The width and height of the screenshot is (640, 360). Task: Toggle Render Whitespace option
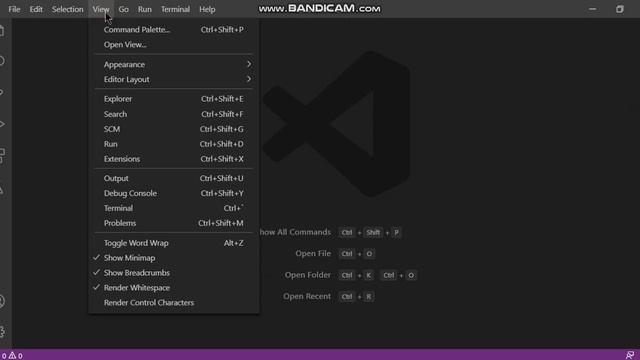[173, 288]
